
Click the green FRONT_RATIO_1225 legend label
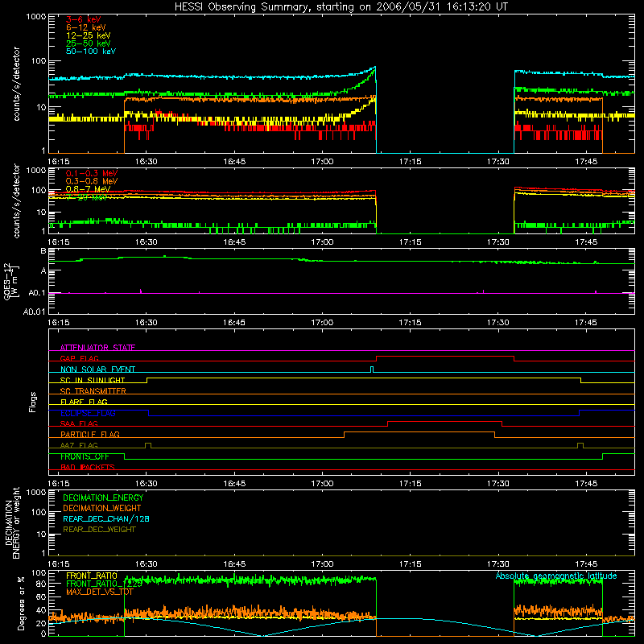[x=104, y=583]
